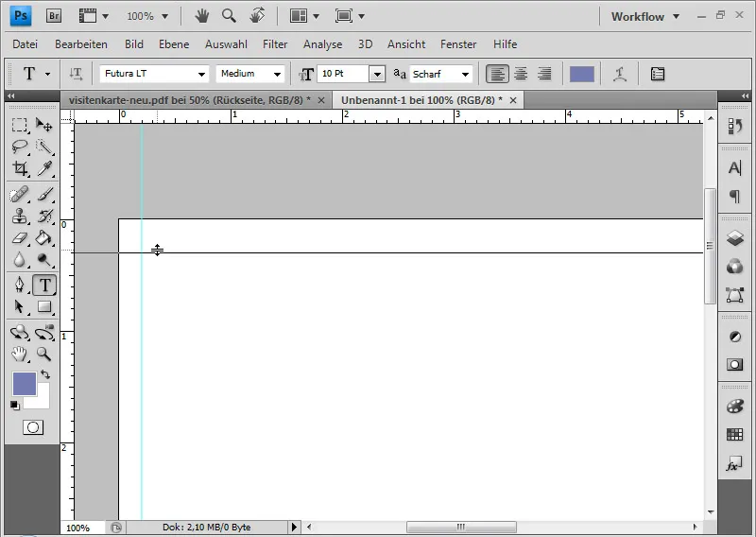This screenshot has width=756, height=537.
Task: Open the Paragraph panel icon
Action: coord(735,196)
